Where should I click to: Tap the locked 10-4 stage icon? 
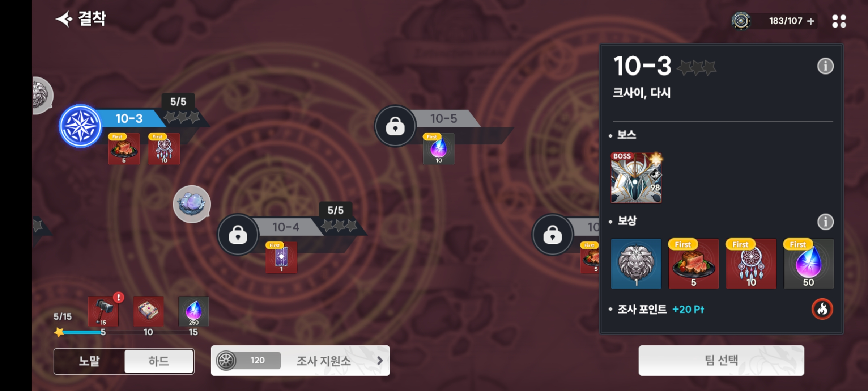tap(238, 235)
